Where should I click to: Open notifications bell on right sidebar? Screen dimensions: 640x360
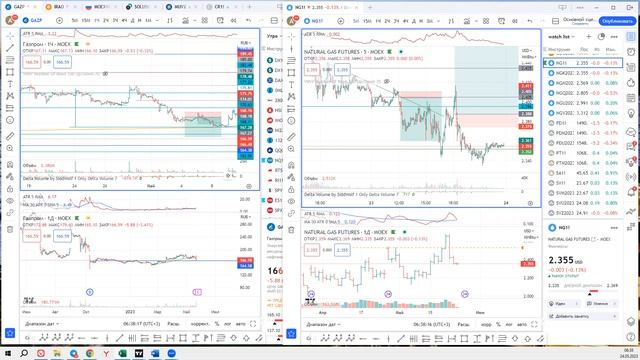[x=631, y=192]
